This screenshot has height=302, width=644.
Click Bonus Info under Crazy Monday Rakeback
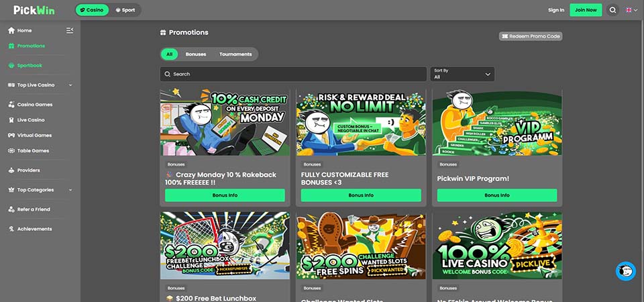tap(225, 195)
